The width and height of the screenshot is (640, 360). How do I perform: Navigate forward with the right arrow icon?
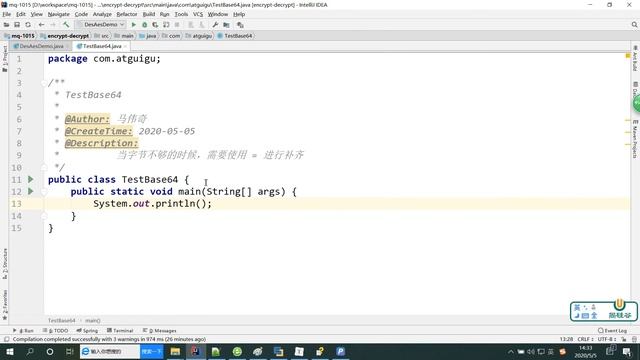point(53,25)
